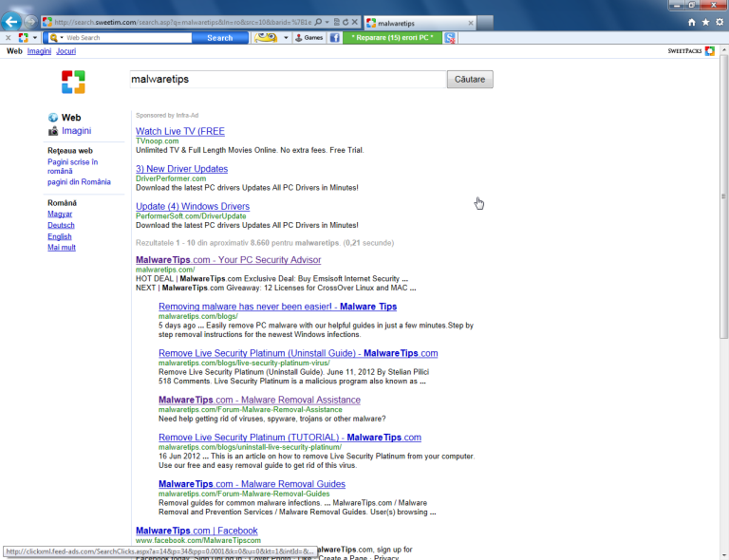The height and width of the screenshot is (560, 729).
Task: Select the malwaretips tab
Action: tap(419, 23)
